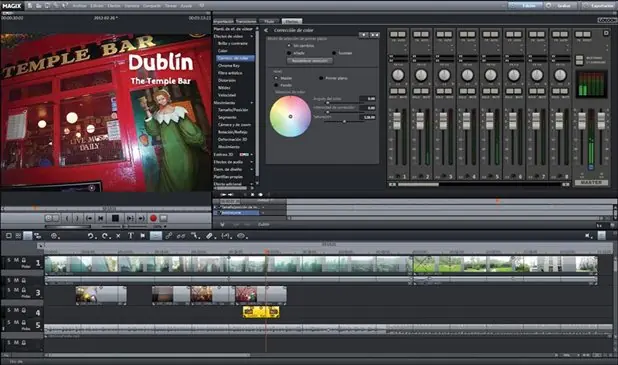Click the ungroup broken-link icon
Image resolution: width=618 pixels, height=365 pixels.
pos(181,236)
